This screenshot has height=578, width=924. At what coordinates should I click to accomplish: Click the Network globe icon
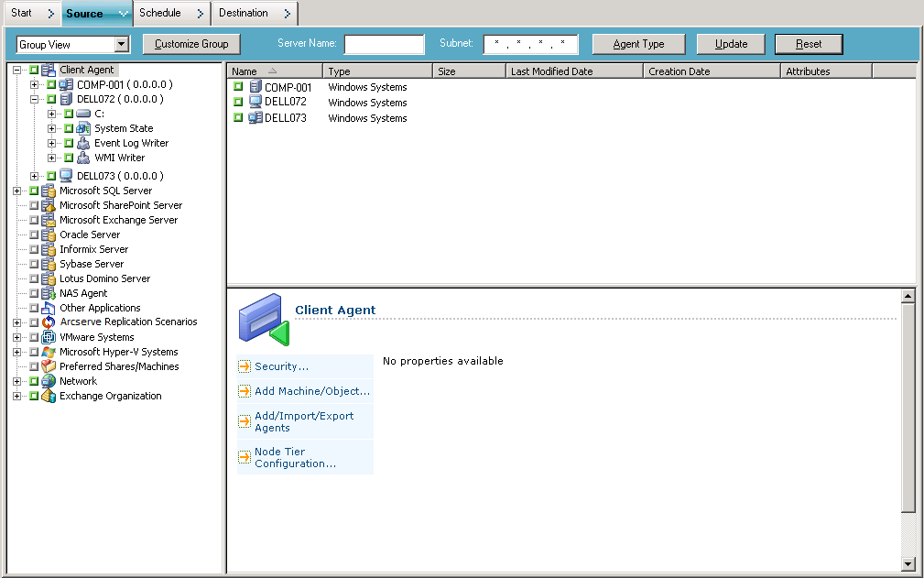pos(49,381)
